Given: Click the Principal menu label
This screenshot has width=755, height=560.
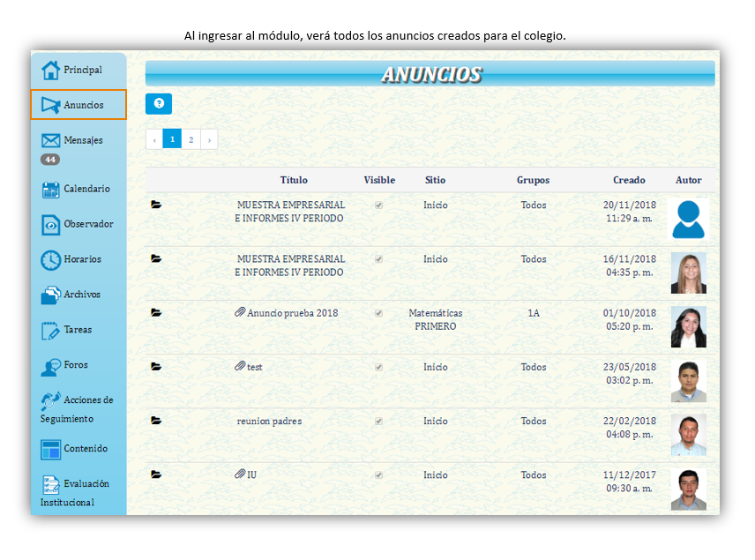Looking at the screenshot, I should (83, 70).
